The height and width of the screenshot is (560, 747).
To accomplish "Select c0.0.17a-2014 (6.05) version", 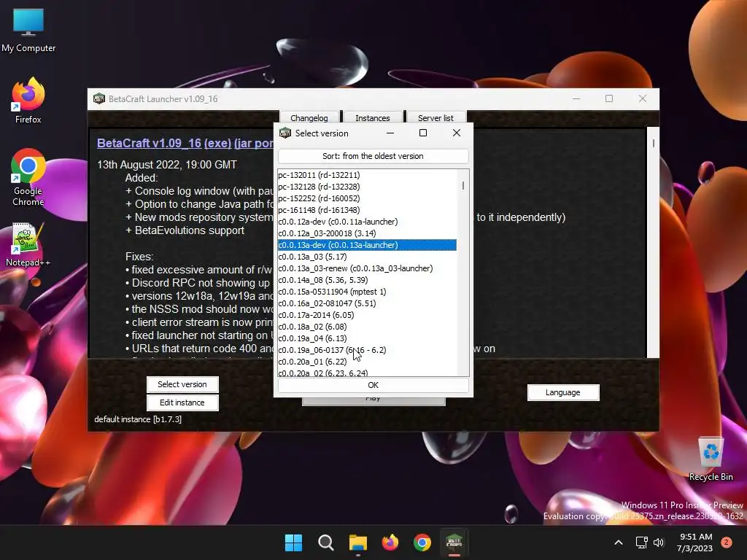I will (x=368, y=315).
